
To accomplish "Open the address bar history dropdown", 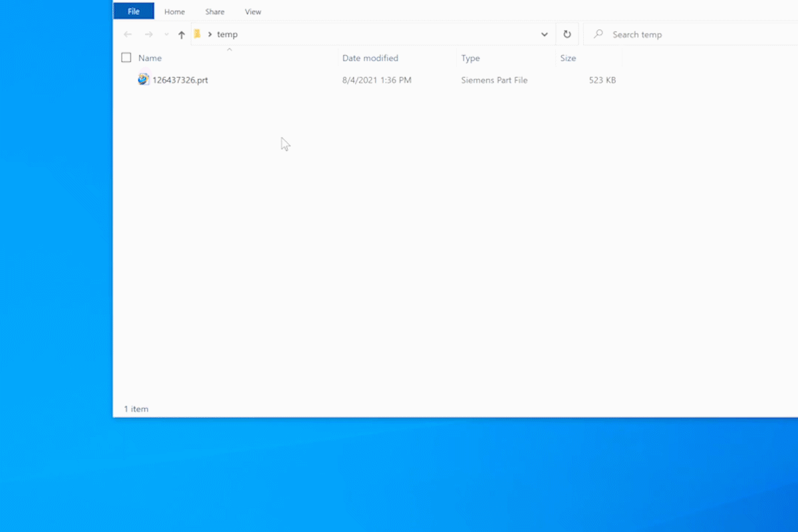I will pos(544,35).
